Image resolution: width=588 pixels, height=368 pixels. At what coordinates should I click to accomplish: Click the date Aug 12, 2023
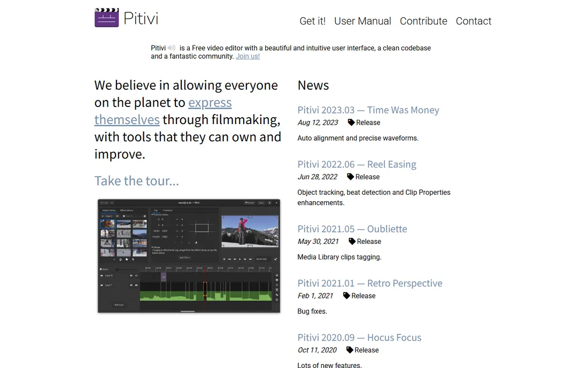click(318, 122)
